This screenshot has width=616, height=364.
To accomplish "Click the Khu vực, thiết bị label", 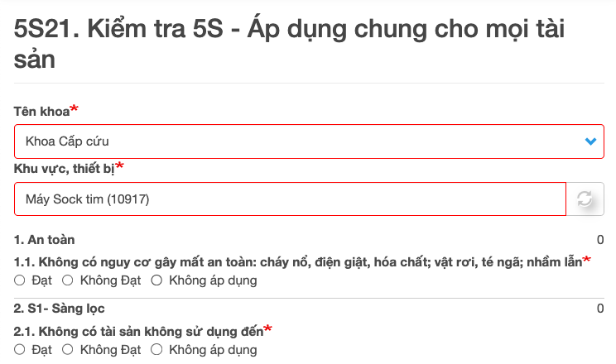I will [x=64, y=169].
